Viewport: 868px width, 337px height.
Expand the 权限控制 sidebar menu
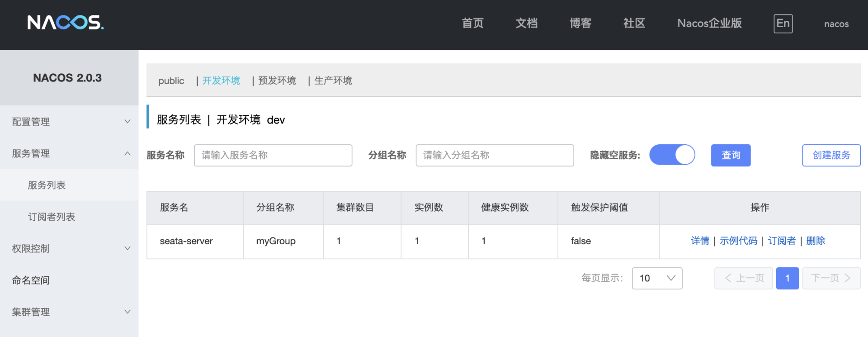[69, 248]
